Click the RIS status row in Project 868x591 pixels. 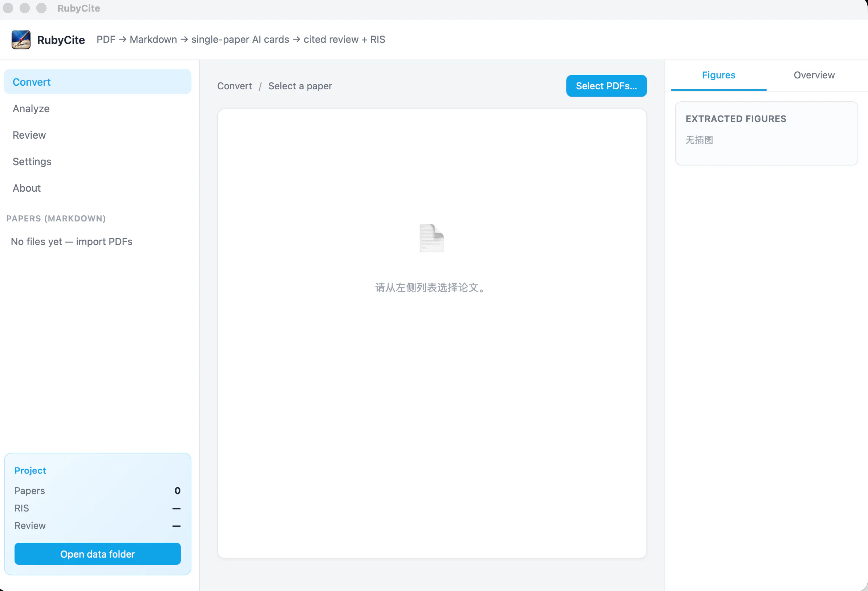[x=97, y=508]
